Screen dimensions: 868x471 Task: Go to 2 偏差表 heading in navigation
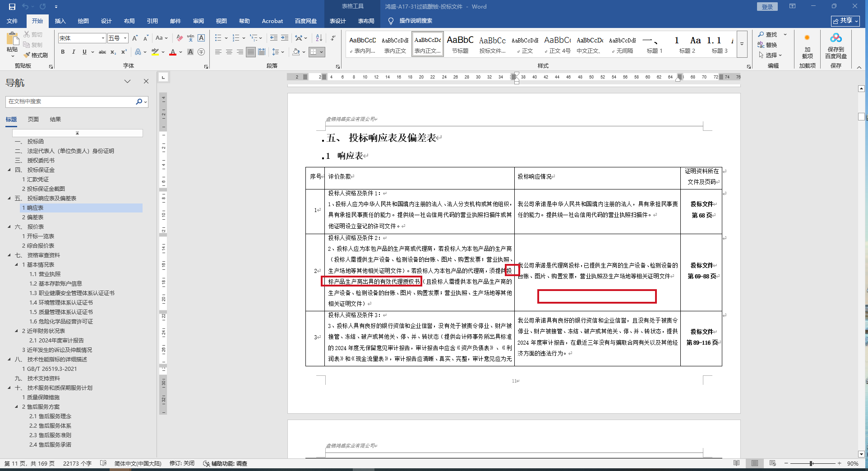(33, 217)
